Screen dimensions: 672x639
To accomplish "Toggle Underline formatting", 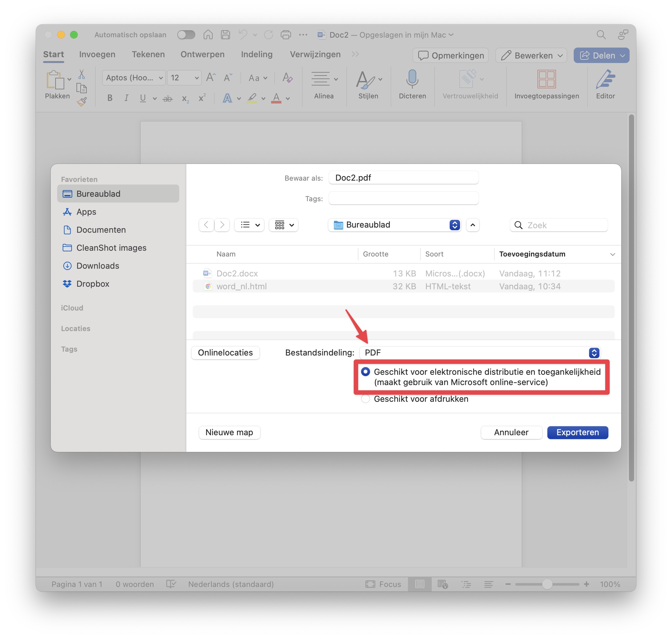I will [x=143, y=98].
